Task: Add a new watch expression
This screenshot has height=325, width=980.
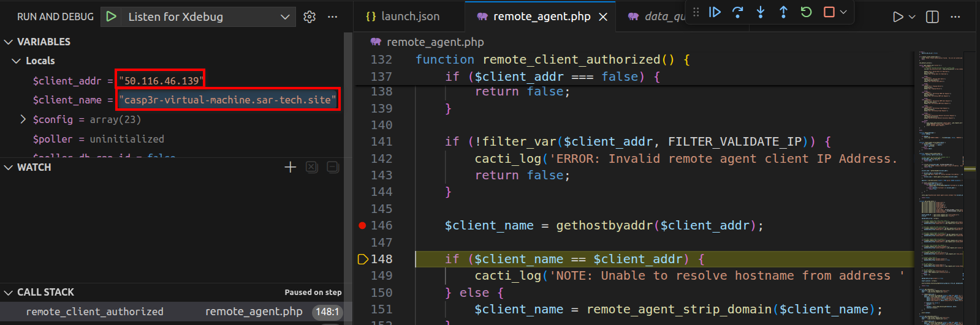Action: [x=291, y=167]
